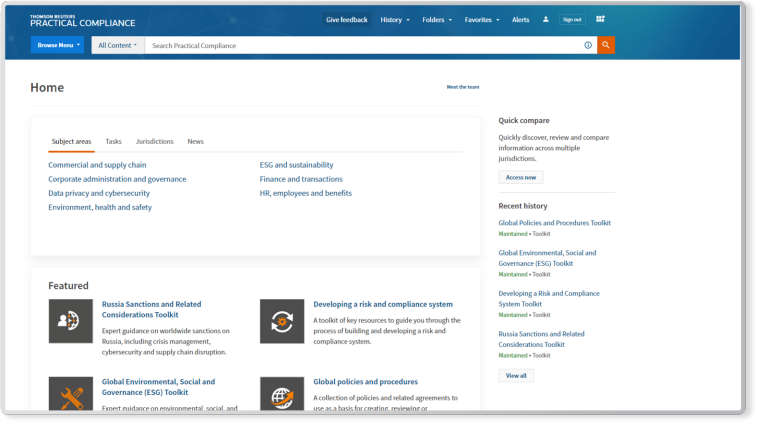Switch to the Jurisdictions tab
The width and height of the screenshot is (768, 432).
(x=154, y=141)
